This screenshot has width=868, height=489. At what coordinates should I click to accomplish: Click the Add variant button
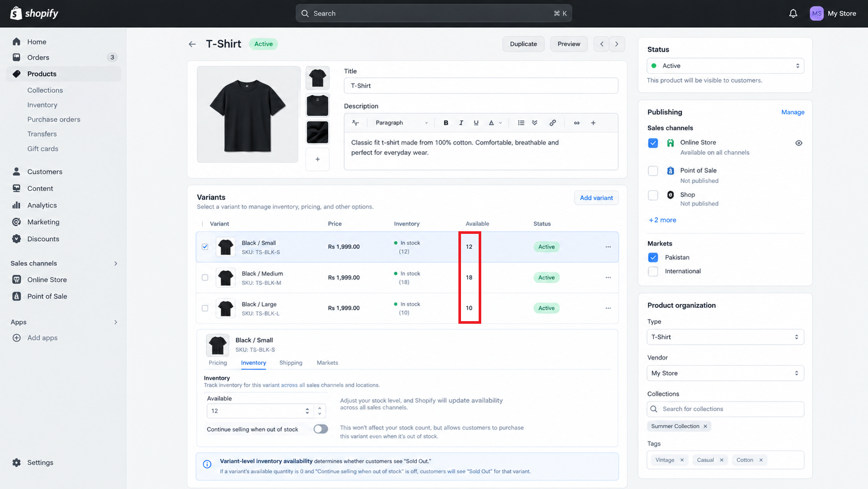point(596,198)
